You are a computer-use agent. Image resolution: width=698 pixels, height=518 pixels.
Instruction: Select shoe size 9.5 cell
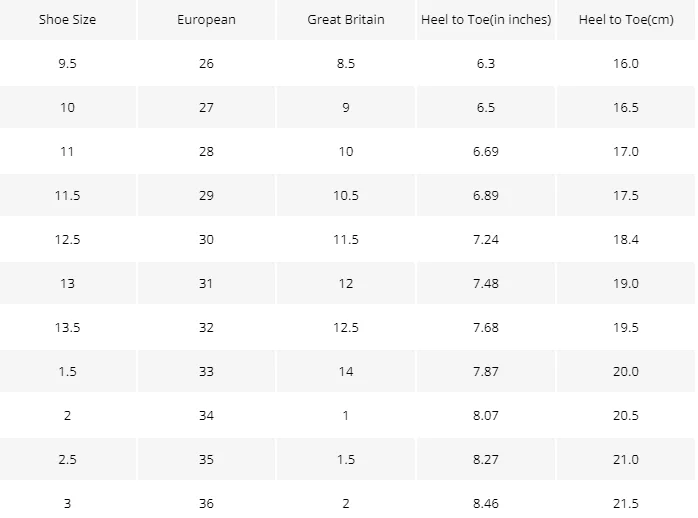(x=67, y=64)
